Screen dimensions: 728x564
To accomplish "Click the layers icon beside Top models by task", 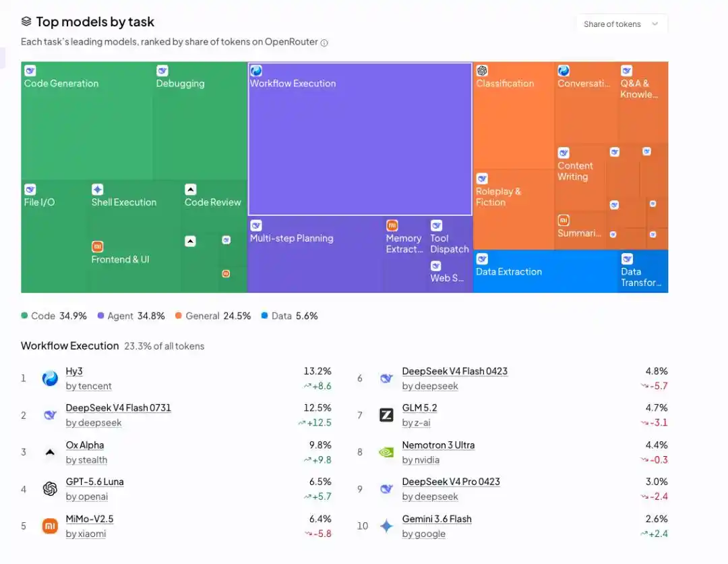I will 26,22.
